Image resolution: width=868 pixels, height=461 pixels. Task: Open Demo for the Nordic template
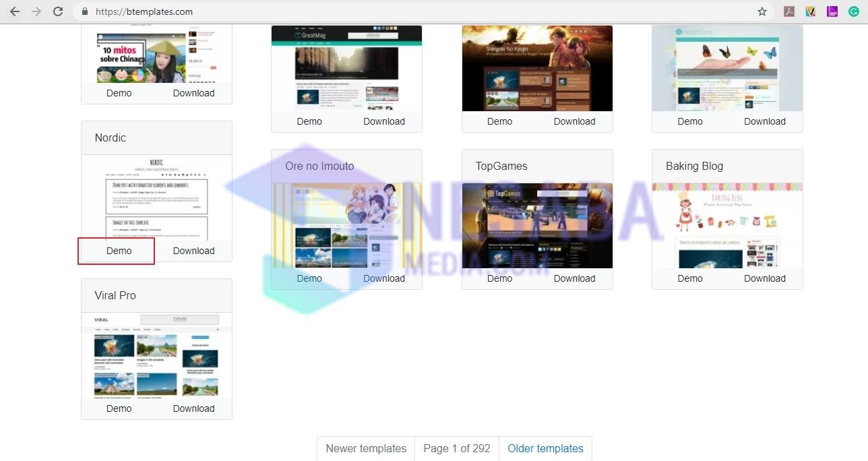(119, 251)
